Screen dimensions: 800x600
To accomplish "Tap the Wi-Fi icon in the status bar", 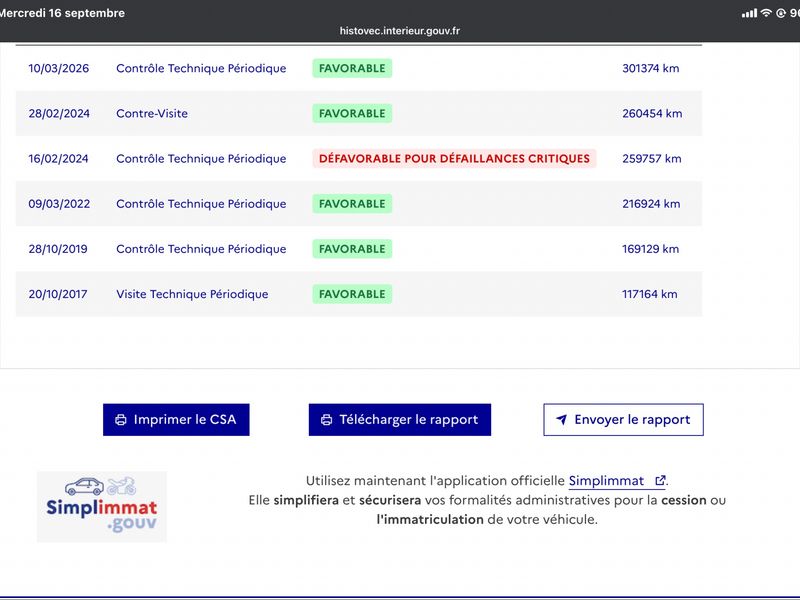I will click(x=766, y=13).
